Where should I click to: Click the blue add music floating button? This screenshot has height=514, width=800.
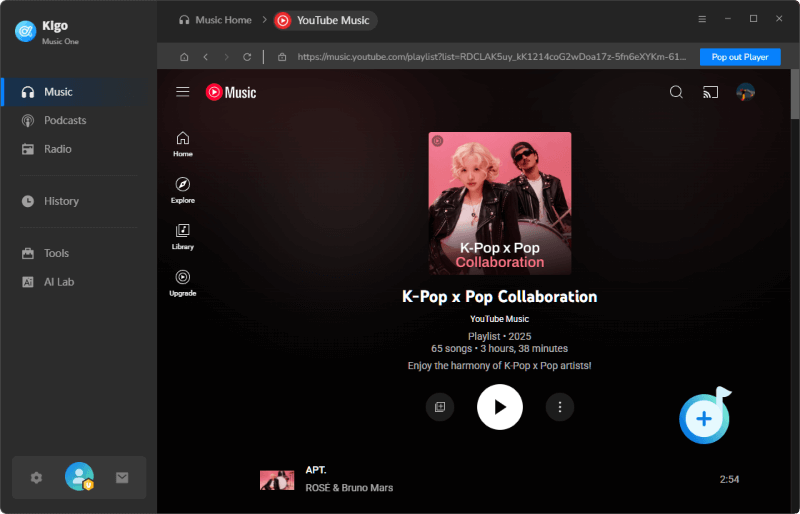point(704,418)
